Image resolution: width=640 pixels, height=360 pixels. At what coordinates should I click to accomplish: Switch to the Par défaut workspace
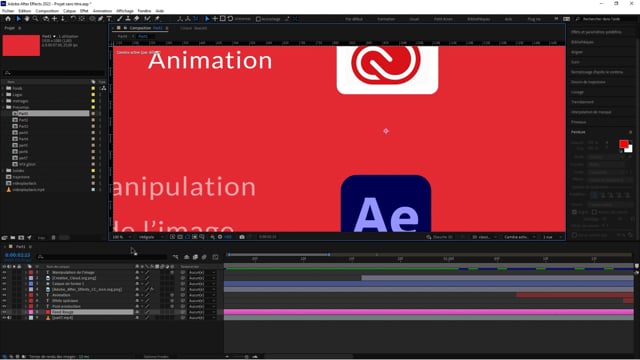click(354, 19)
